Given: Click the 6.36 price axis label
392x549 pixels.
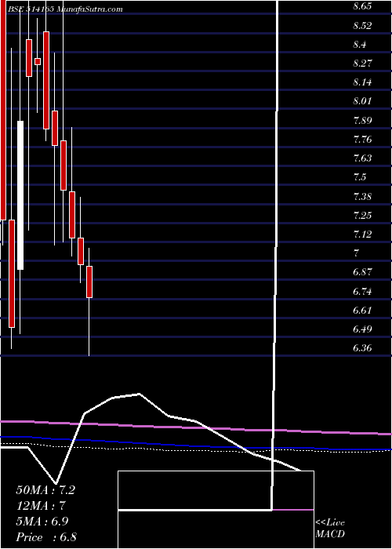Looking at the screenshot, I should (362, 348).
